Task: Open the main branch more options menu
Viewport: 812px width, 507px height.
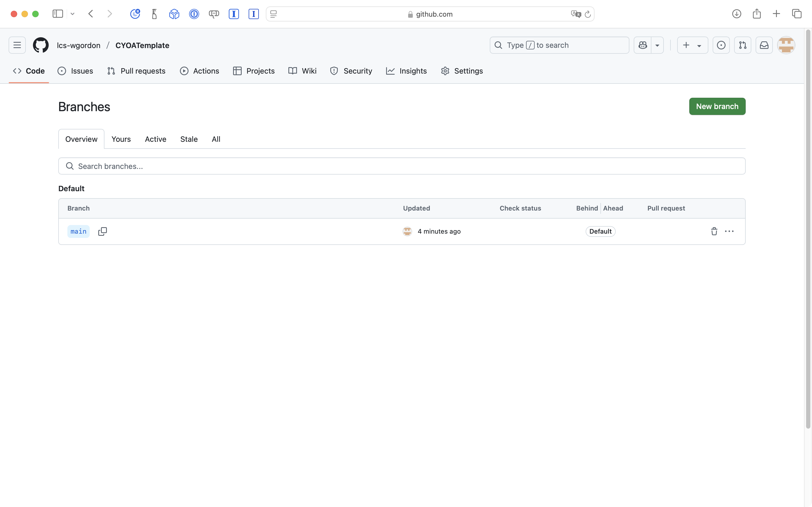Action: click(x=729, y=231)
